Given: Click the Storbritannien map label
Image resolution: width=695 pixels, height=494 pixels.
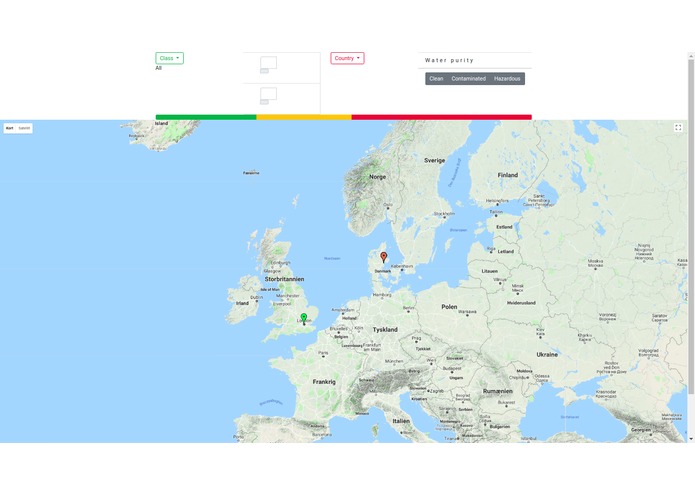Looking at the screenshot, I should 285,279.
